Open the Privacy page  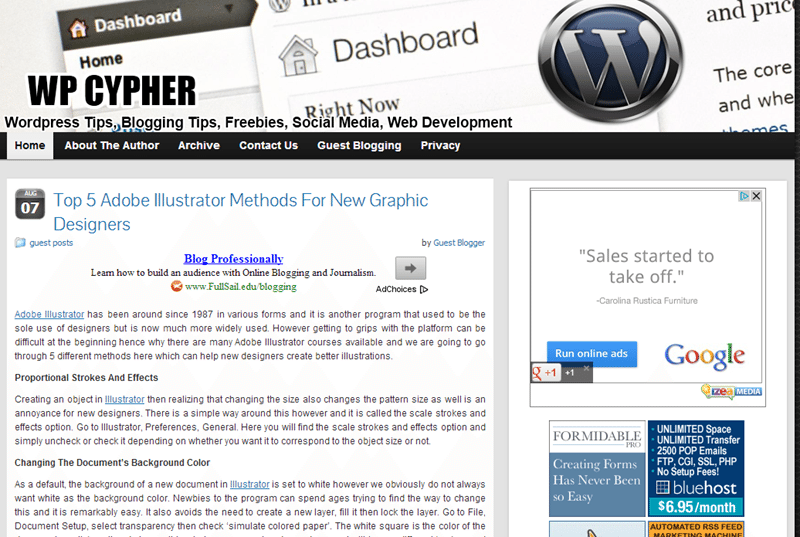coord(440,146)
